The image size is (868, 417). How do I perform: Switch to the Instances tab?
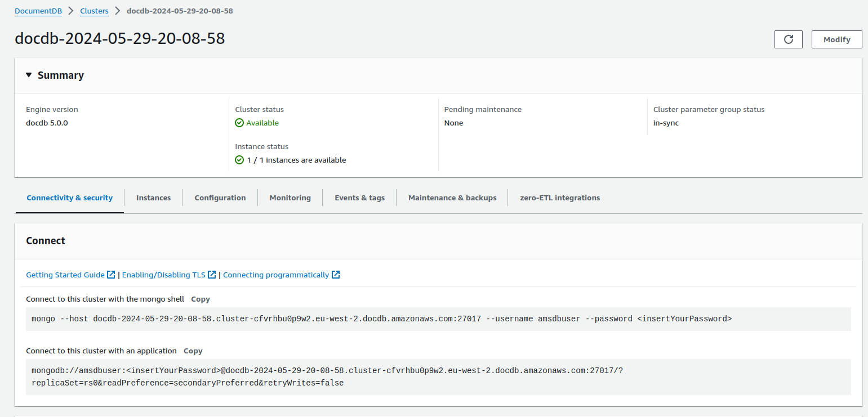153,198
